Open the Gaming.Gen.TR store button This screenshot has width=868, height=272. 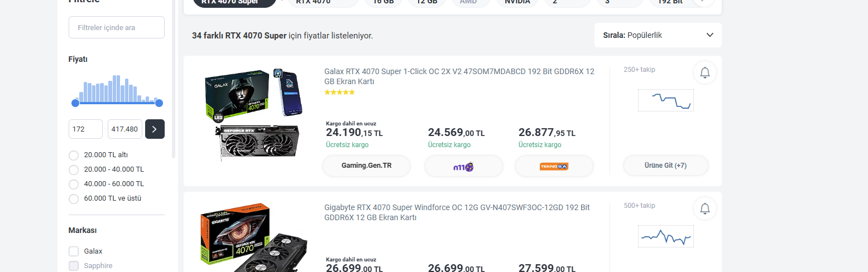(x=366, y=166)
